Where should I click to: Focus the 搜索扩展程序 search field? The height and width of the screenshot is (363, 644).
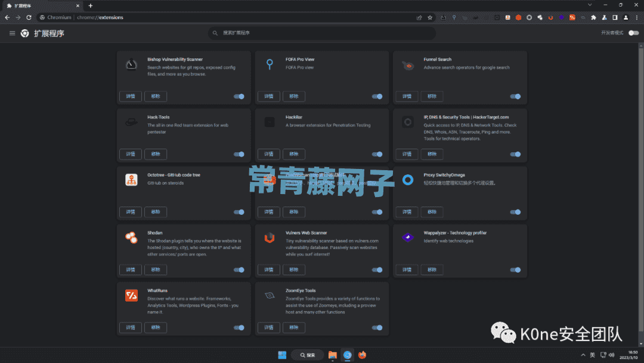[322, 33]
